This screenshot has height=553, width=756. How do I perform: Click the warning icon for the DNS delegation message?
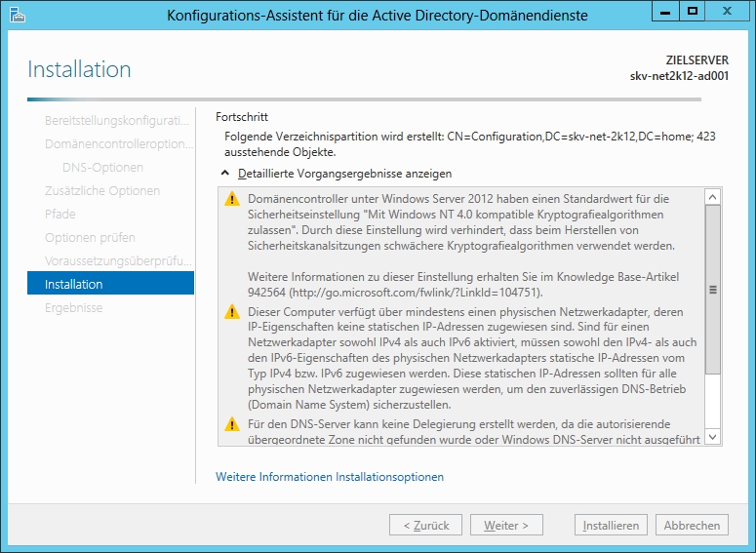tap(231, 423)
